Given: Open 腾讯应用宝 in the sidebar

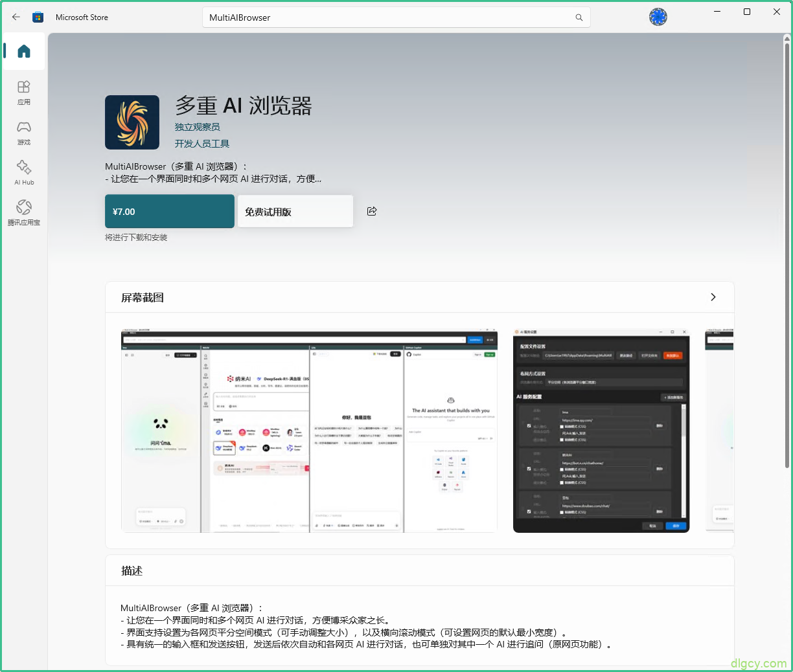Looking at the screenshot, I should coord(24,213).
